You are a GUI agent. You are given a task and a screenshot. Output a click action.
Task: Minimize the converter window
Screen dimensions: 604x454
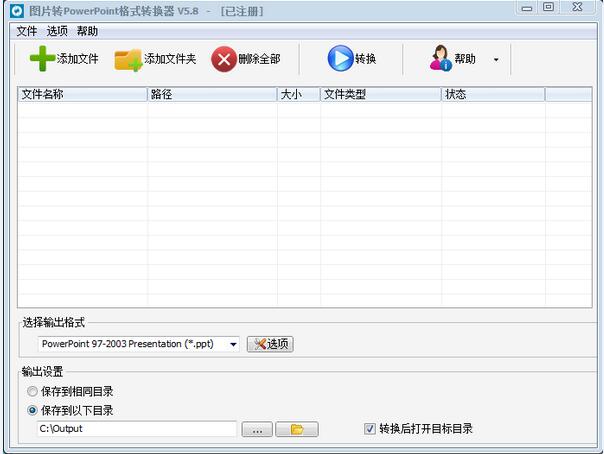click(x=527, y=8)
